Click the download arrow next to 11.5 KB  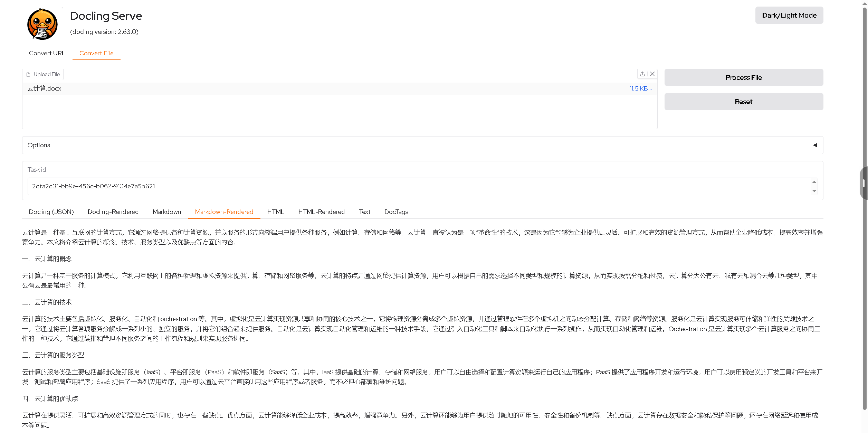[x=651, y=88]
